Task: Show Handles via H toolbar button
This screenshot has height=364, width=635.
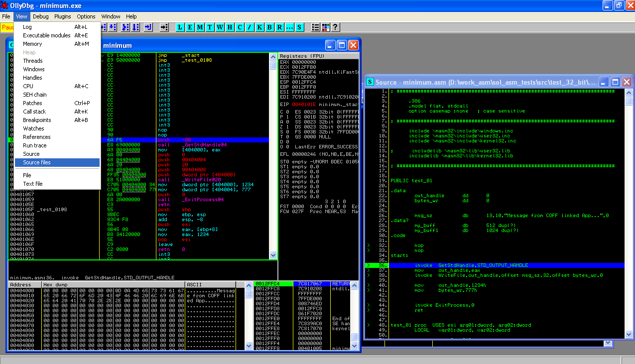Action: point(230,27)
